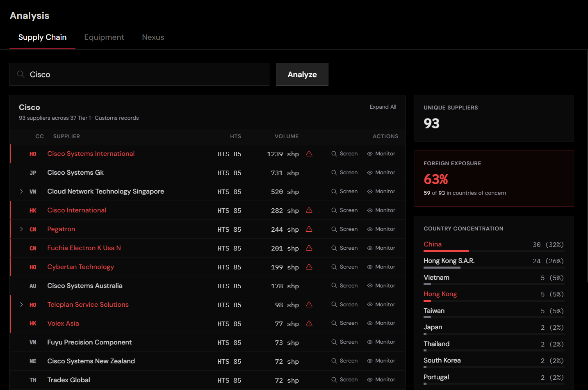
Task: Open Volex Asia supplier link
Action: click(63, 324)
